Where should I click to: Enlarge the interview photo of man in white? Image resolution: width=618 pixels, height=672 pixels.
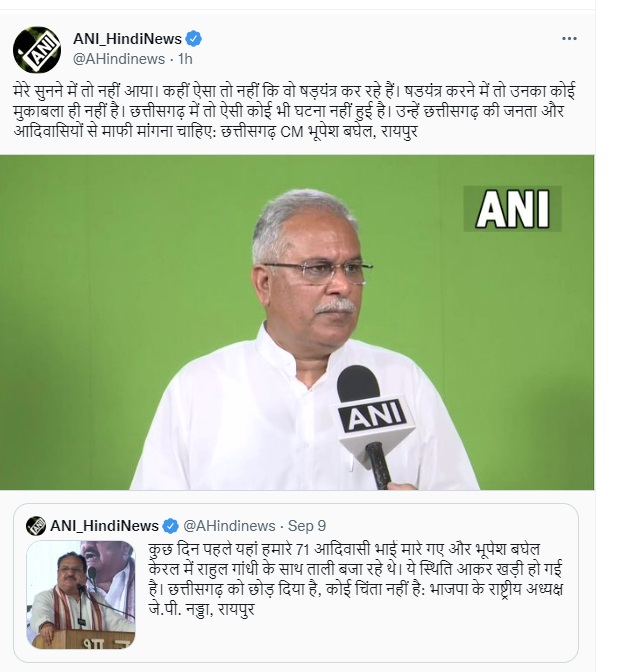(297, 322)
